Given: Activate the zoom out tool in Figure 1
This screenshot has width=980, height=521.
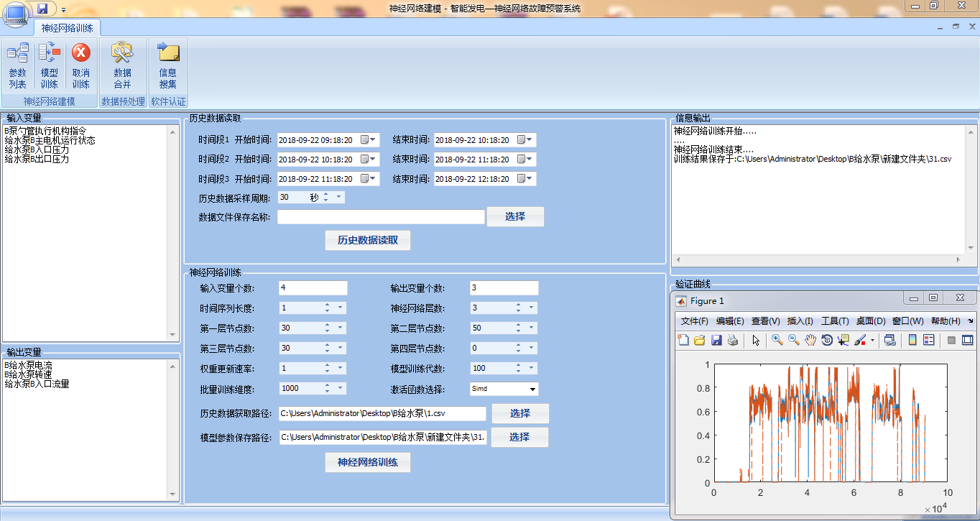Looking at the screenshot, I should (x=794, y=340).
